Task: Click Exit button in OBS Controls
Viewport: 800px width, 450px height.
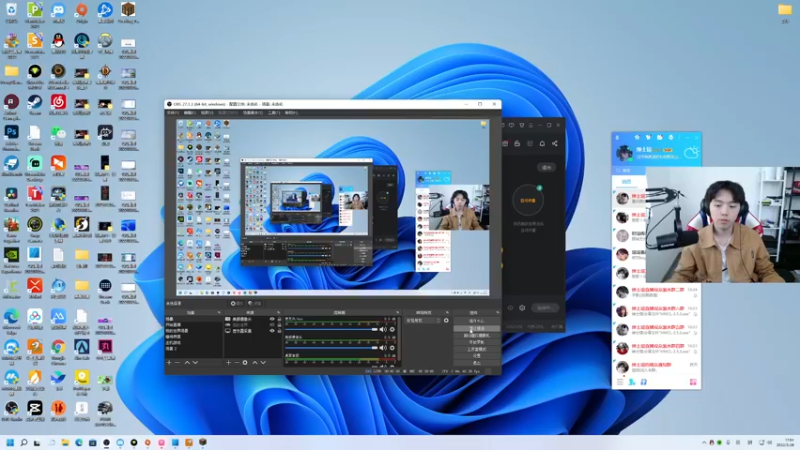Action: point(477,363)
